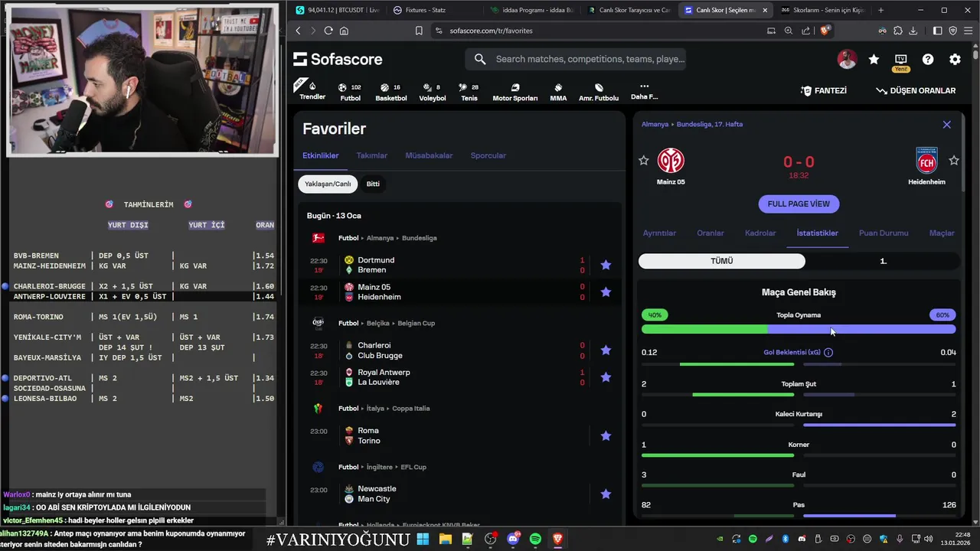Open Sofascore settings gear
Image resolution: width=980 pixels, height=551 pixels.
click(x=955, y=59)
